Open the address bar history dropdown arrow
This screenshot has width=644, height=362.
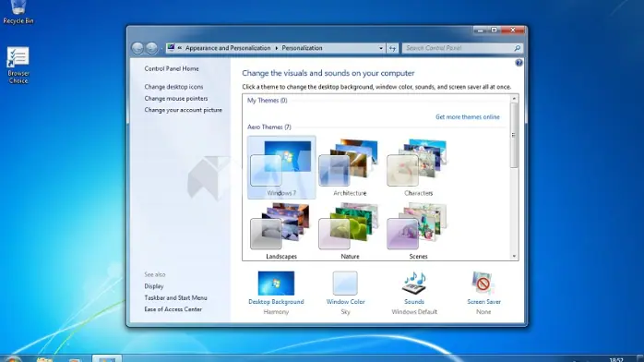(381, 48)
